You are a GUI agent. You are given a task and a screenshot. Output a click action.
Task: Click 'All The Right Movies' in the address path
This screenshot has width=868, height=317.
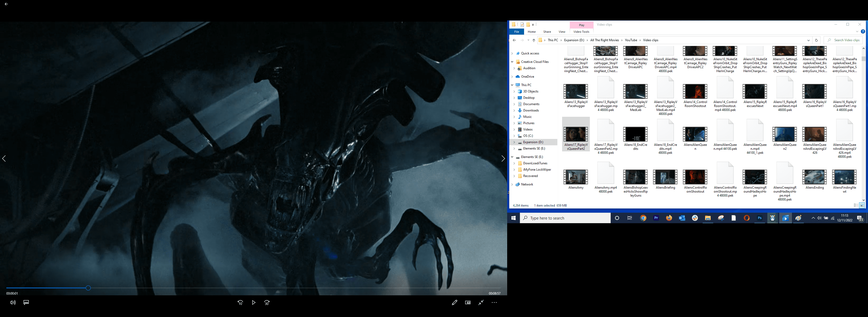pyautogui.click(x=604, y=40)
